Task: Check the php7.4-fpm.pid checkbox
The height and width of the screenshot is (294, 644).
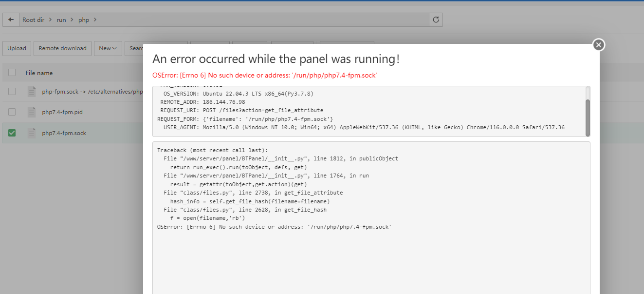Action: pos(12,112)
